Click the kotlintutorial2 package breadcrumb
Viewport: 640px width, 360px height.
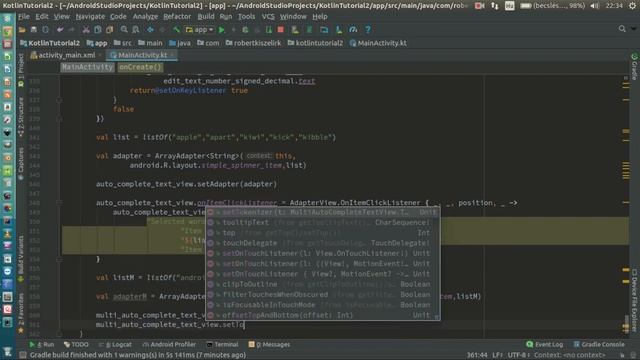[315, 43]
